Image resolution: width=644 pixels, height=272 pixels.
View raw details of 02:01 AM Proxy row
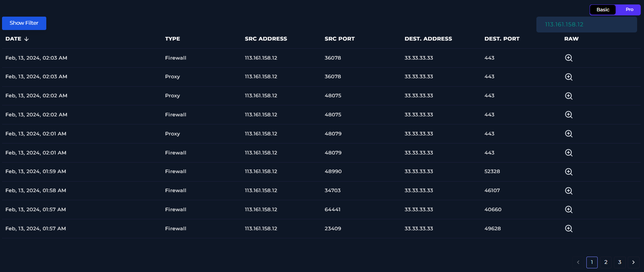[x=568, y=134]
